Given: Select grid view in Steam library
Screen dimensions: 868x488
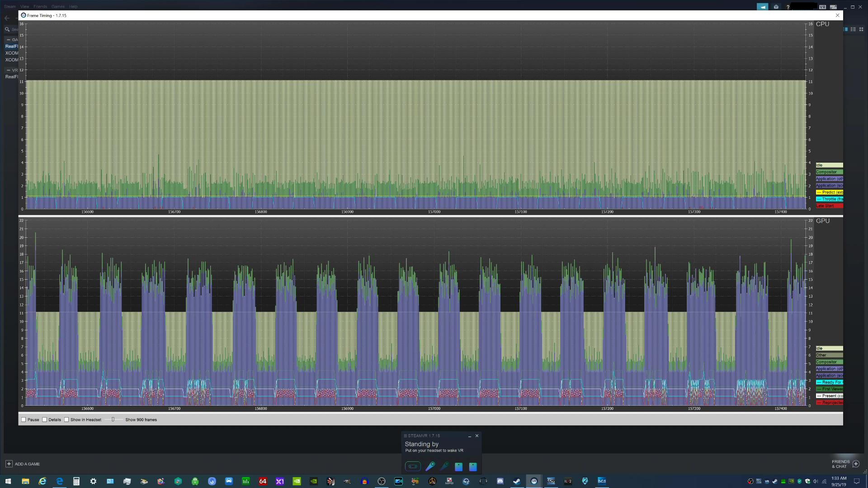Looking at the screenshot, I should pos(861,29).
